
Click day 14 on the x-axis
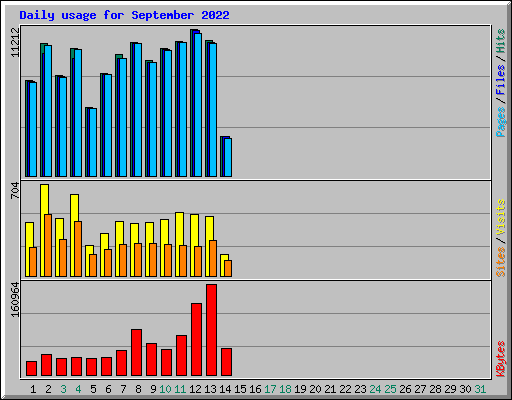[x=225, y=389]
